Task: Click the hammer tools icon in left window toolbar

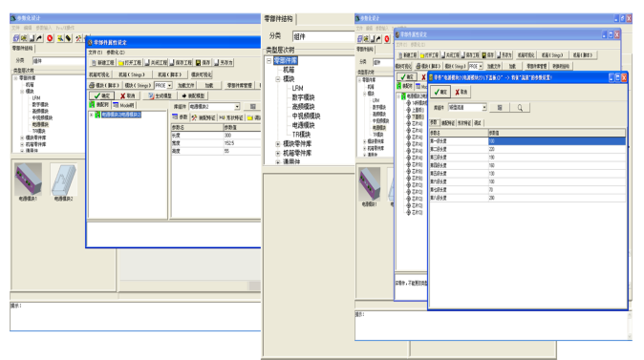Action: [x=78, y=38]
